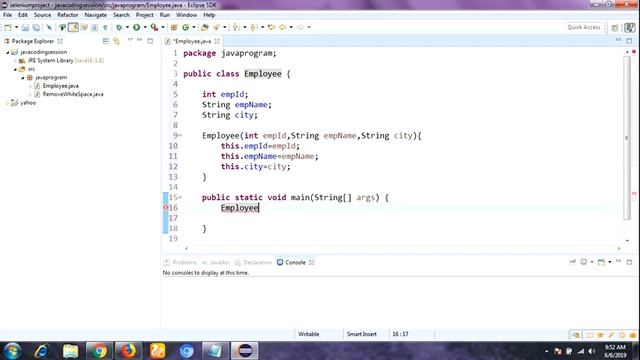This screenshot has width=640, height=360.
Task: Click the Collapse All icon in Package Explorer
Action: (x=106, y=41)
